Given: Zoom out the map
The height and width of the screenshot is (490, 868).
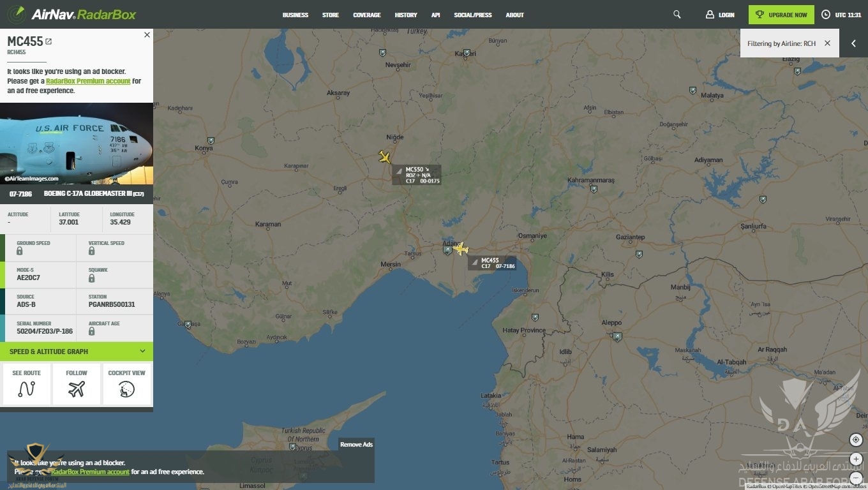Looking at the screenshot, I should [x=856, y=479].
